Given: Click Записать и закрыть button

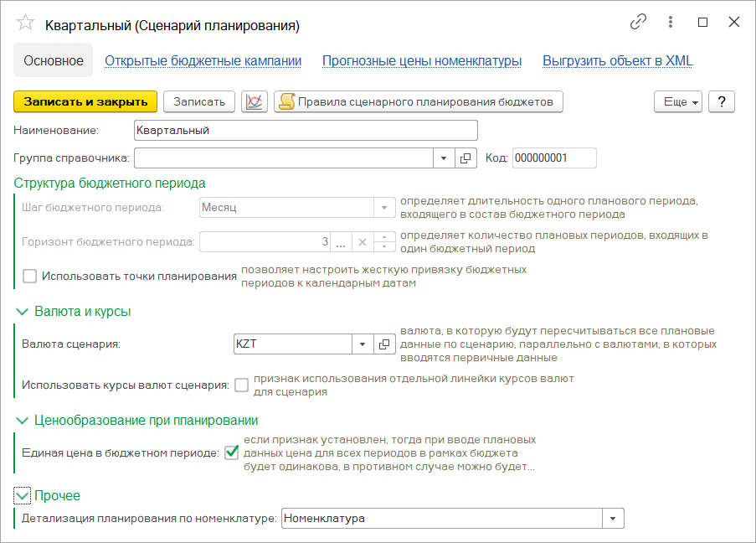Looking at the screenshot, I should [85, 101].
